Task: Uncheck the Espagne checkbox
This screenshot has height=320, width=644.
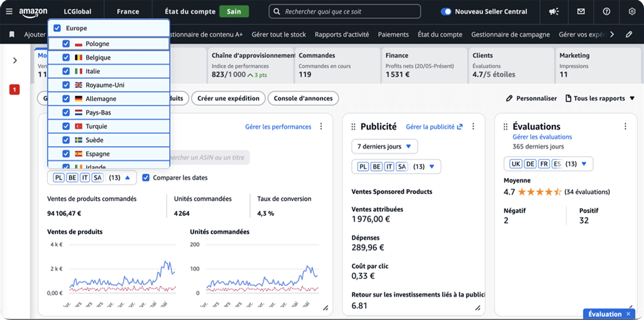Action: click(66, 153)
